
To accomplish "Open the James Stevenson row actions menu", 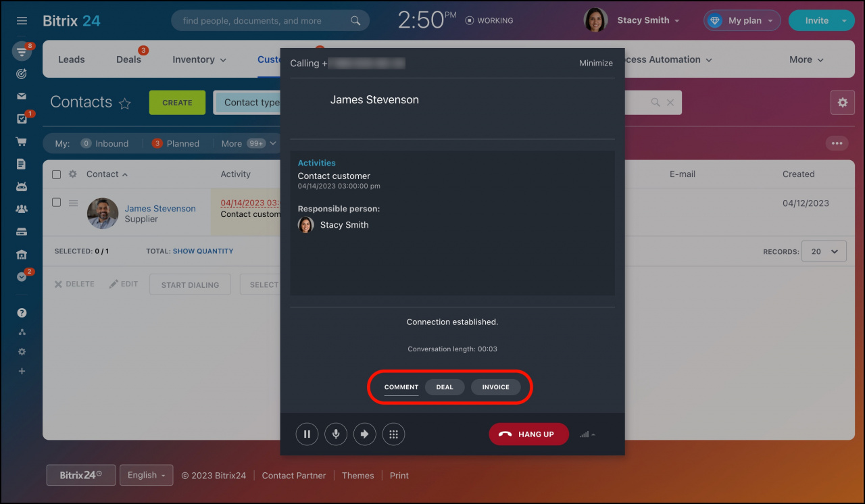I will point(73,203).
